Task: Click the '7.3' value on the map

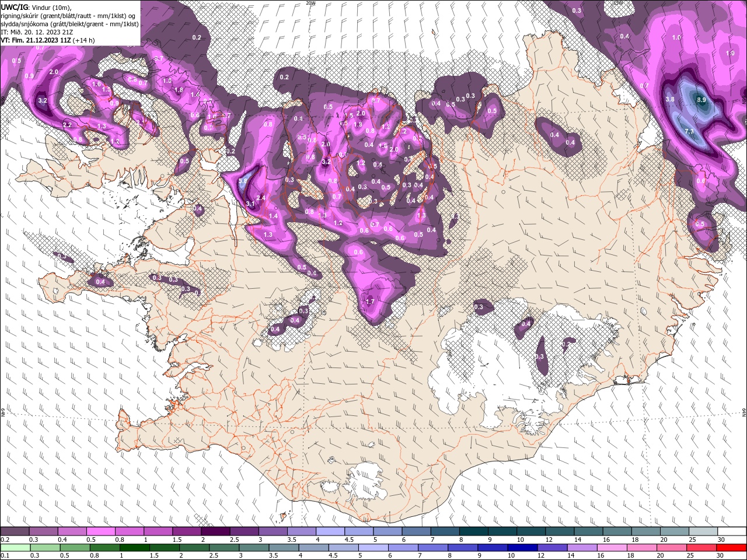Action: pos(689,132)
